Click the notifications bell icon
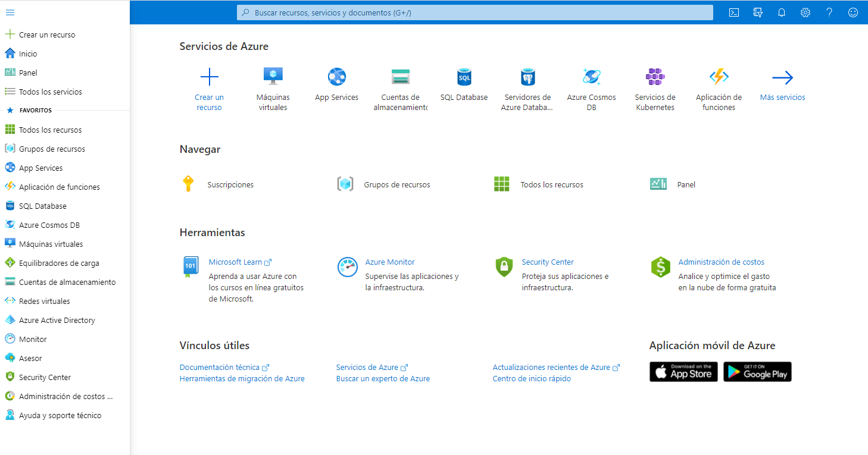The image size is (868, 455). 782,12
